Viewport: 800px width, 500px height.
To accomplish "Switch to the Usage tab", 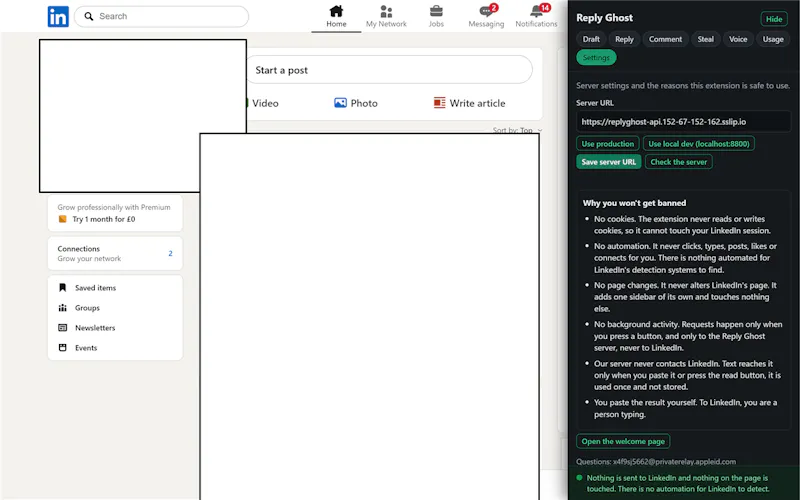I will [x=773, y=39].
